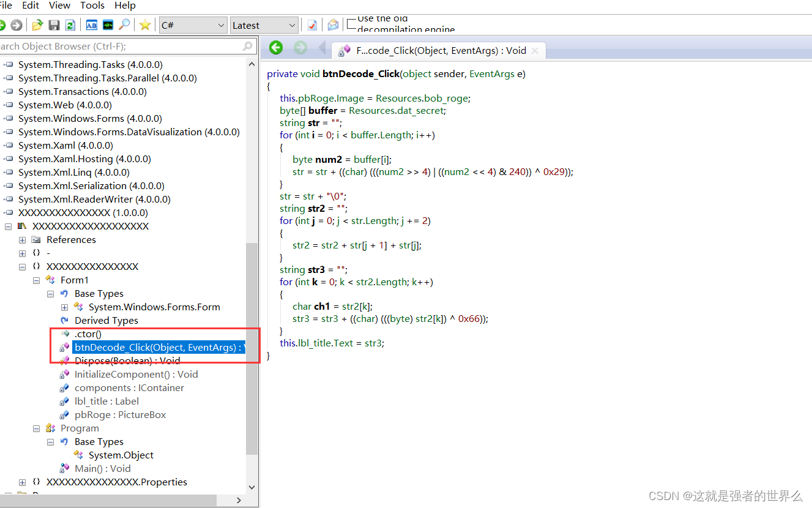Image resolution: width=812 pixels, height=508 pixels.
Task: Click the horizontal scrollbar right arrow
Action: point(239,500)
